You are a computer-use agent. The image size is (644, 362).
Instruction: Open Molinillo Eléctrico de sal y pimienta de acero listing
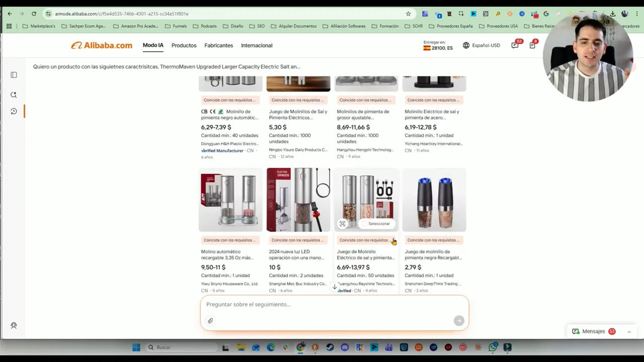coord(432,115)
